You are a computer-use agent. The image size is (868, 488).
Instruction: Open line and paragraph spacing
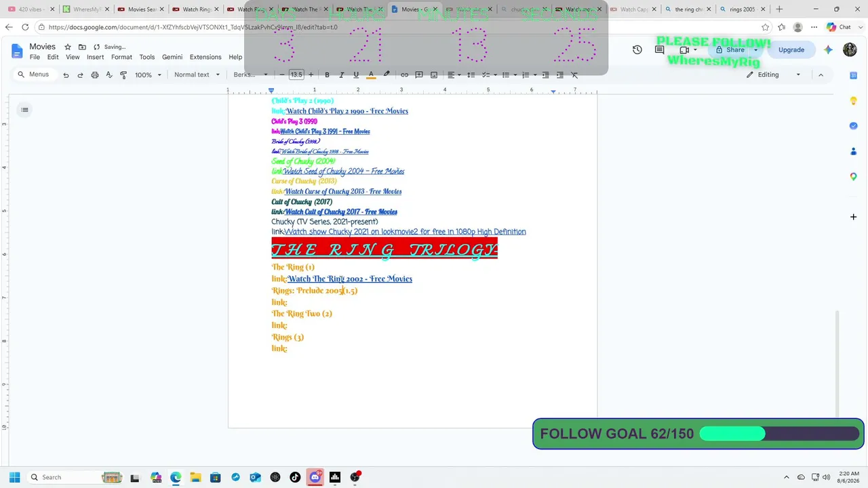[471, 75]
